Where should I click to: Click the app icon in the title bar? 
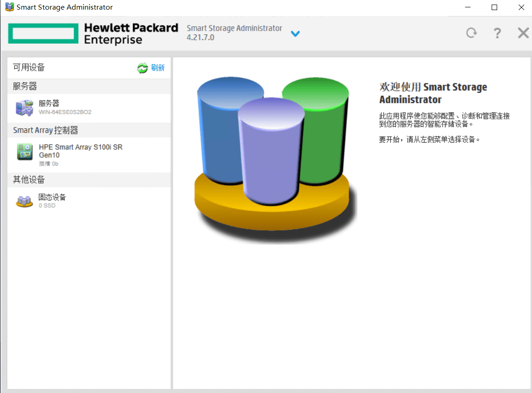pos(9,7)
